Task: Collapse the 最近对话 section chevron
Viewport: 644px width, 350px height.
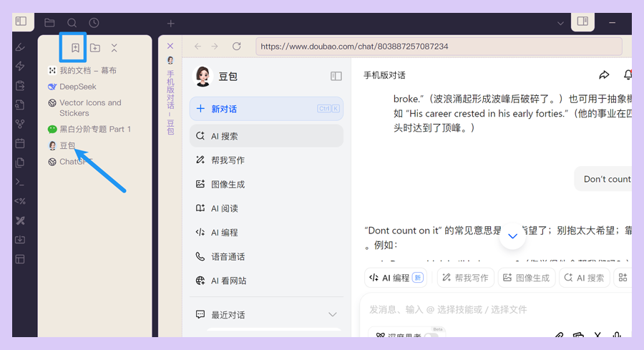Action: pyautogui.click(x=332, y=315)
